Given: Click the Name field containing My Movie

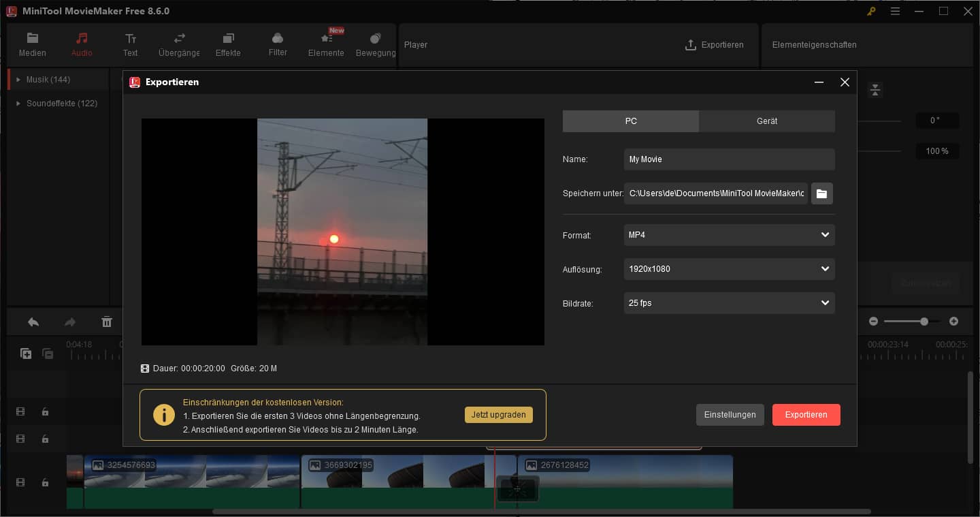Looking at the screenshot, I should click(x=729, y=159).
